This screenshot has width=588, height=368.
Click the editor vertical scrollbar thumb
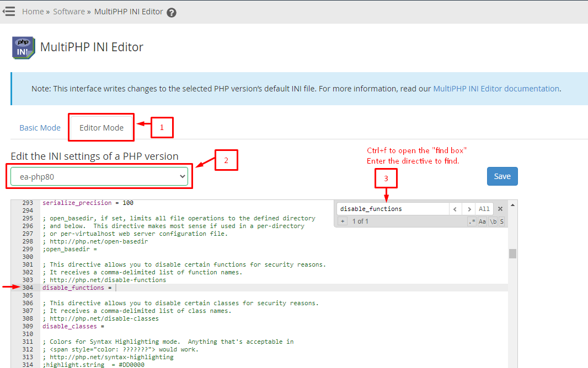pyautogui.click(x=512, y=253)
